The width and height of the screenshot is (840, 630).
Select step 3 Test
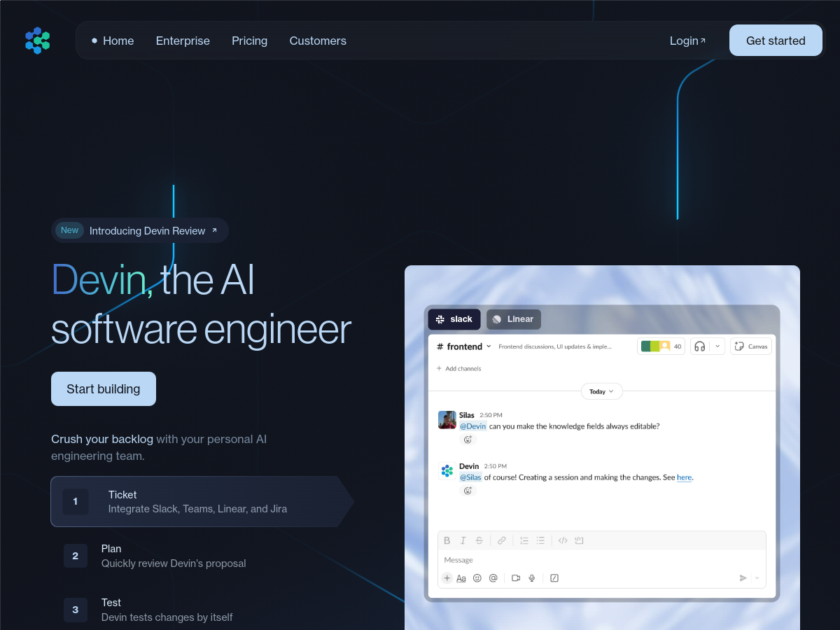click(202, 610)
